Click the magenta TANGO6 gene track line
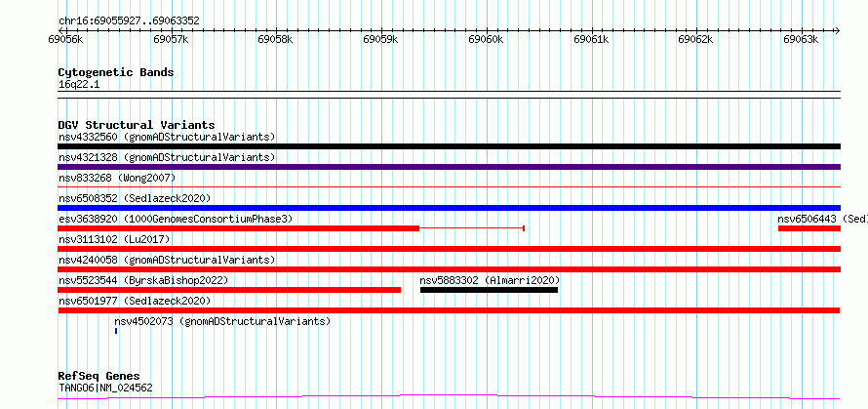 click(449, 396)
